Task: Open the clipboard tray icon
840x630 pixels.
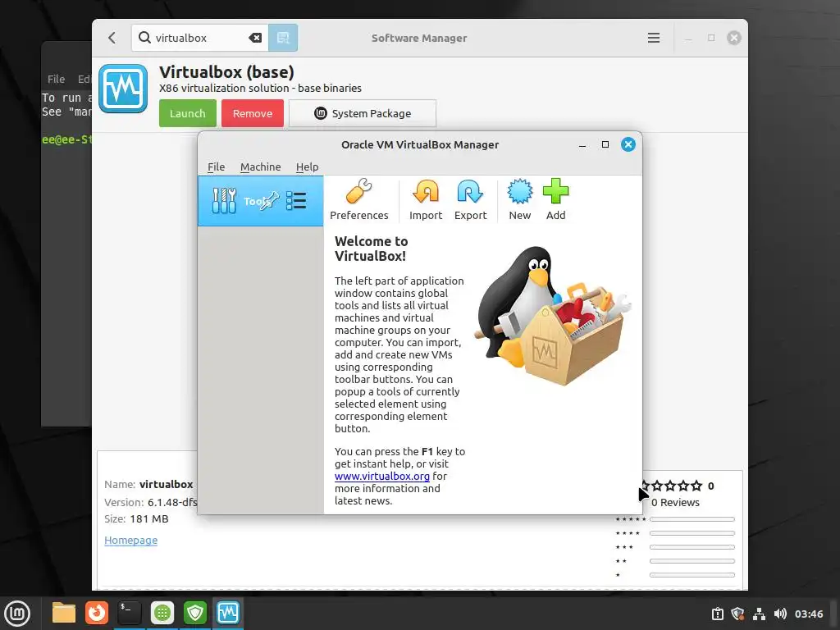Action: 717,614
